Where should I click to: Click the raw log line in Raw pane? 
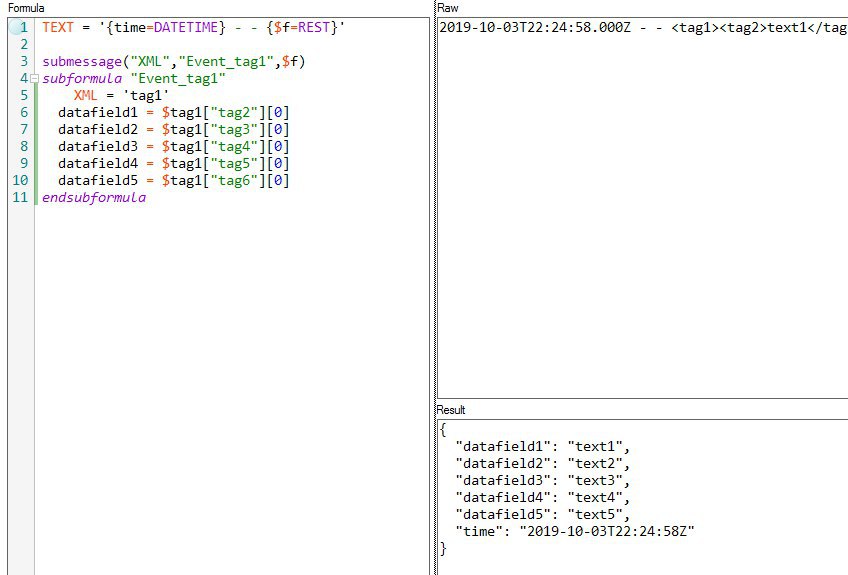[642, 27]
